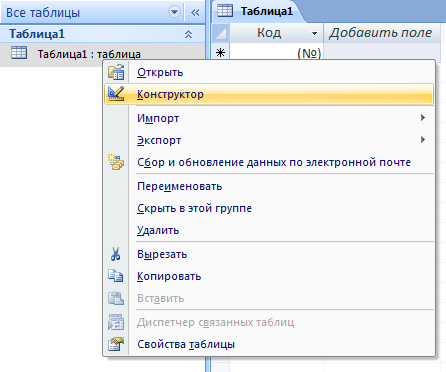The width and height of the screenshot is (446, 372).
Task: Click the table properties icon
Action: coord(116,344)
